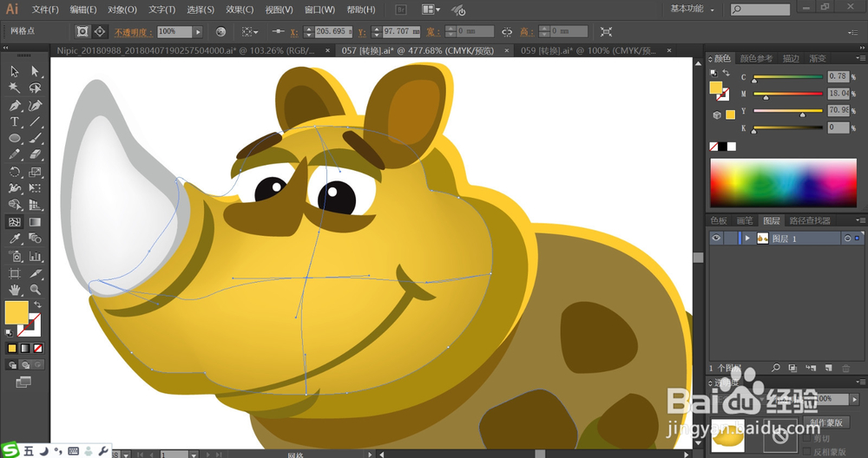Open the 对象(O) menu
Viewport: 868px width, 458px height.
(122, 10)
